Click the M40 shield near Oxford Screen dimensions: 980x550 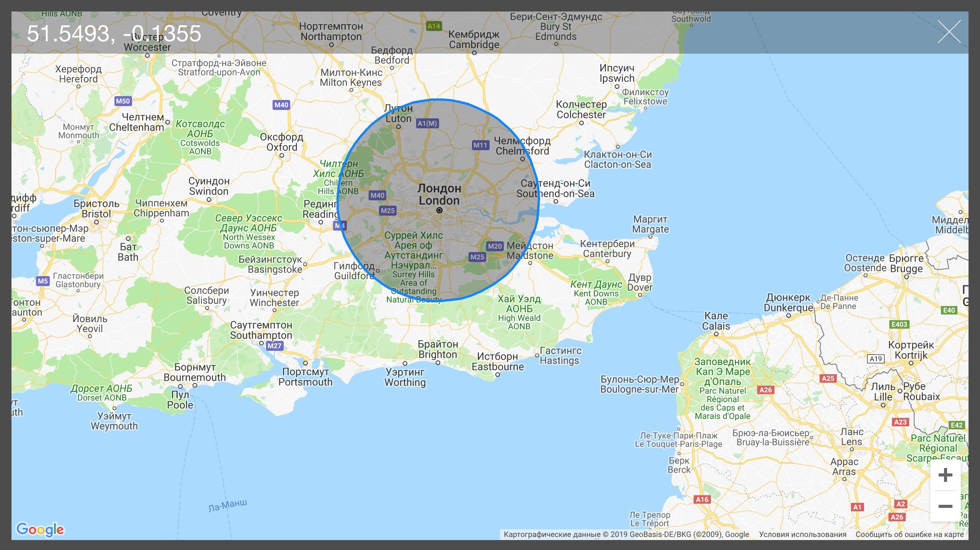(x=281, y=105)
